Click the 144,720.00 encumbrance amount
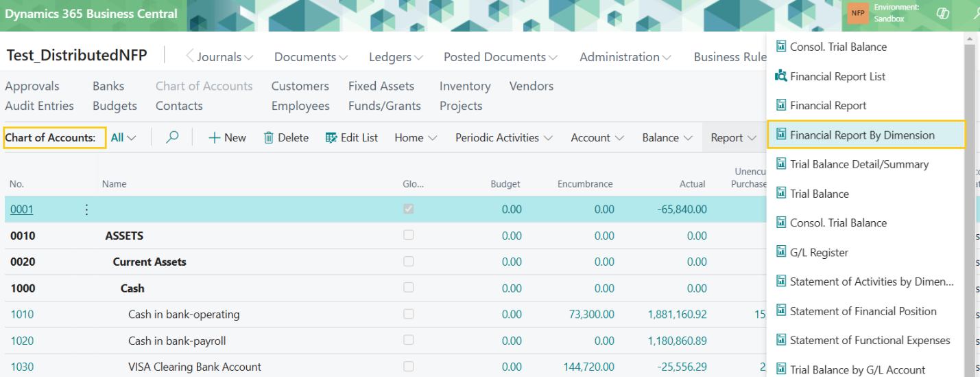 [x=588, y=367]
